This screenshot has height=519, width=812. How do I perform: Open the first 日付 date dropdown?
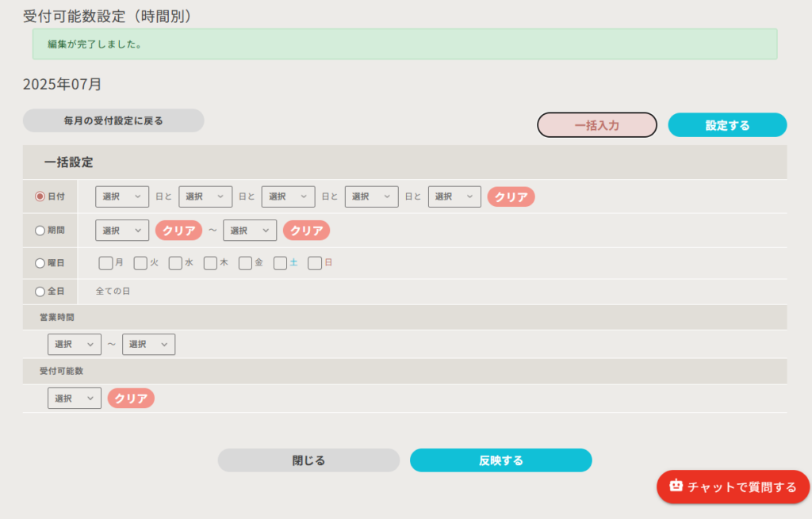click(122, 197)
